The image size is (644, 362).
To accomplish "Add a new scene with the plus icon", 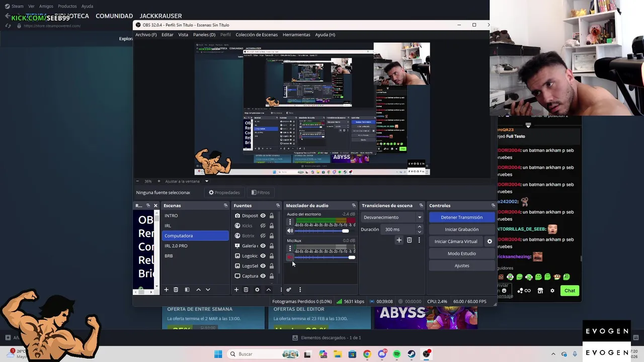I will [x=166, y=290].
